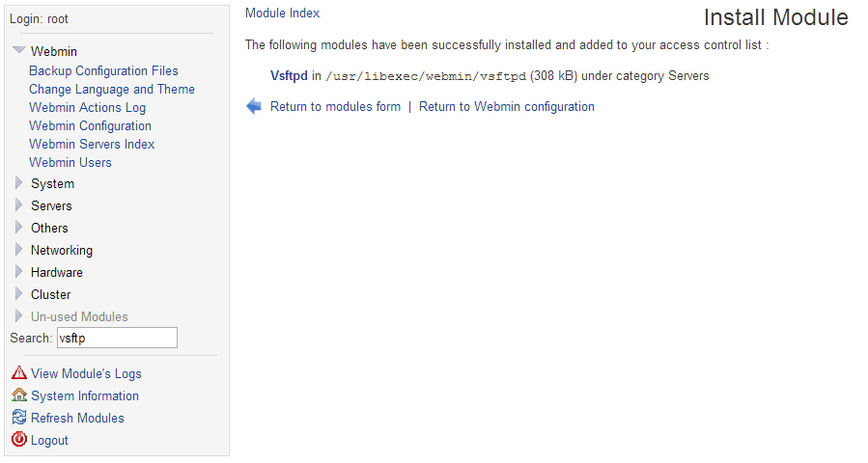The image size is (868, 463).
Task: Click the Refresh Modules arrows icon
Action: pyautogui.click(x=19, y=418)
